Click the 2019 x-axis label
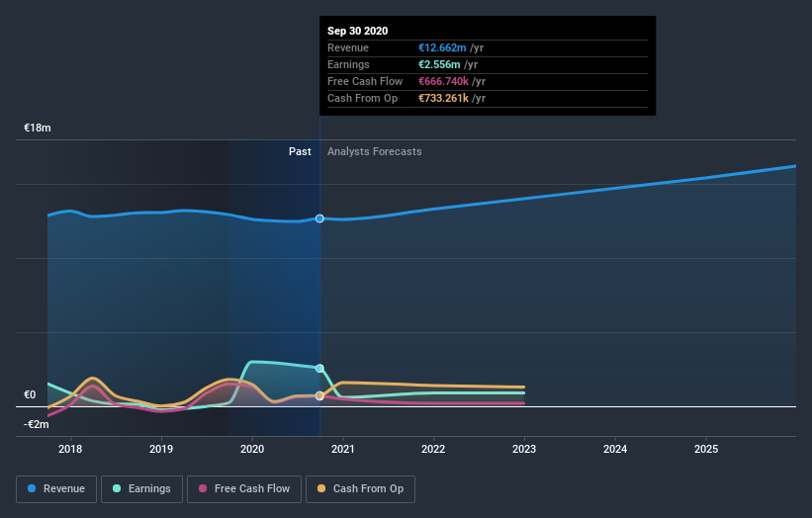Image resolution: width=812 pixels, height=518 pixels. [x=161, y=449]
